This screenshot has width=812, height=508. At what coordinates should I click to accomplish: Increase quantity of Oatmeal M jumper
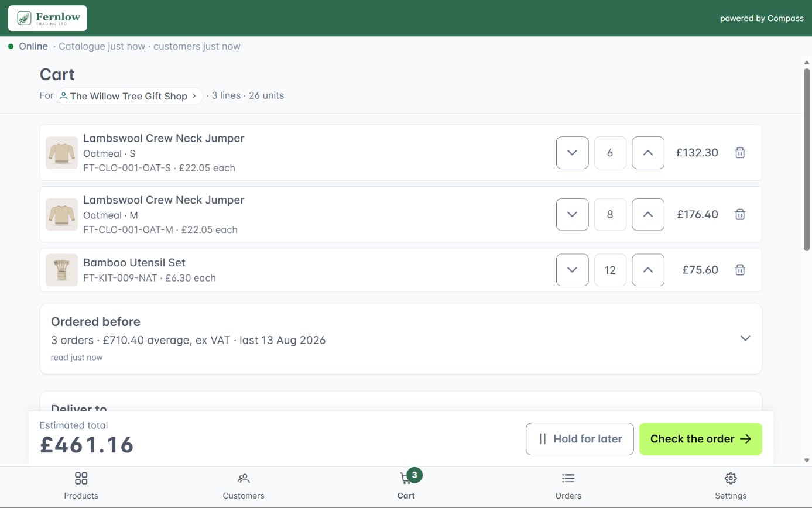[648, 214]
